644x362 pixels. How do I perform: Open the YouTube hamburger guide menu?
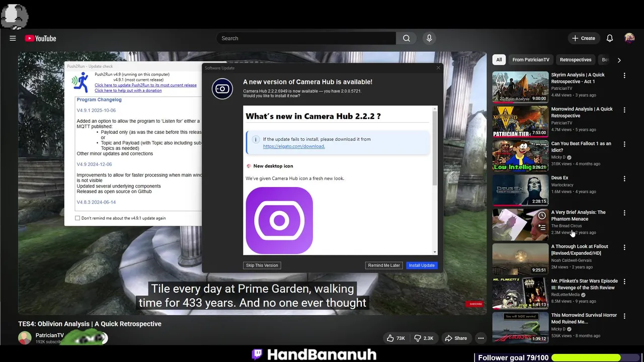[13, 38]
